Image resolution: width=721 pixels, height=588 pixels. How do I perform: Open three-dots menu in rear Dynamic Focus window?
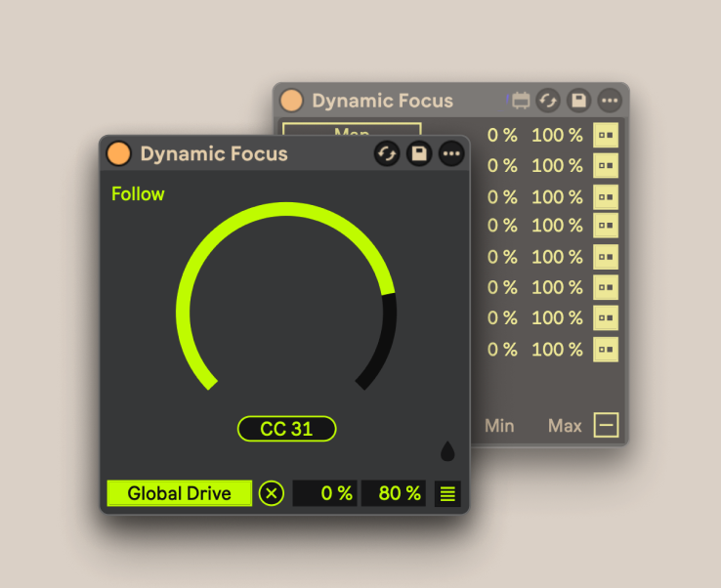(x=610, y=101)
